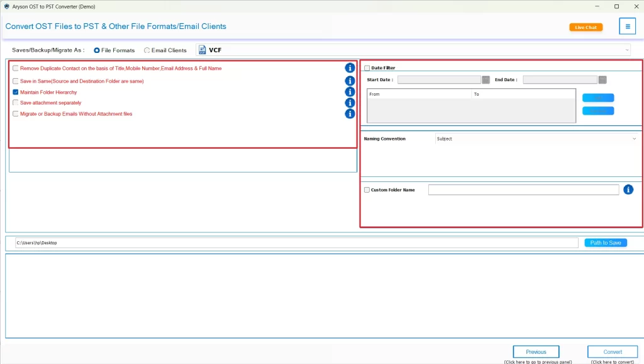Viewport: 644px width, 364px height.
Task: Click the Live Chat button
Action: click(x=586, y=27)
